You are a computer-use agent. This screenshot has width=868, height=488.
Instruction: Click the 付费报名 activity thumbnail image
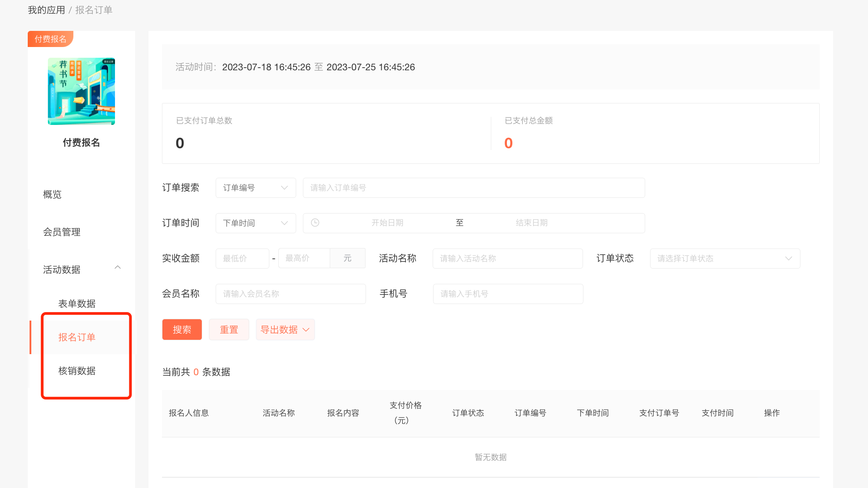pos(81,91)
